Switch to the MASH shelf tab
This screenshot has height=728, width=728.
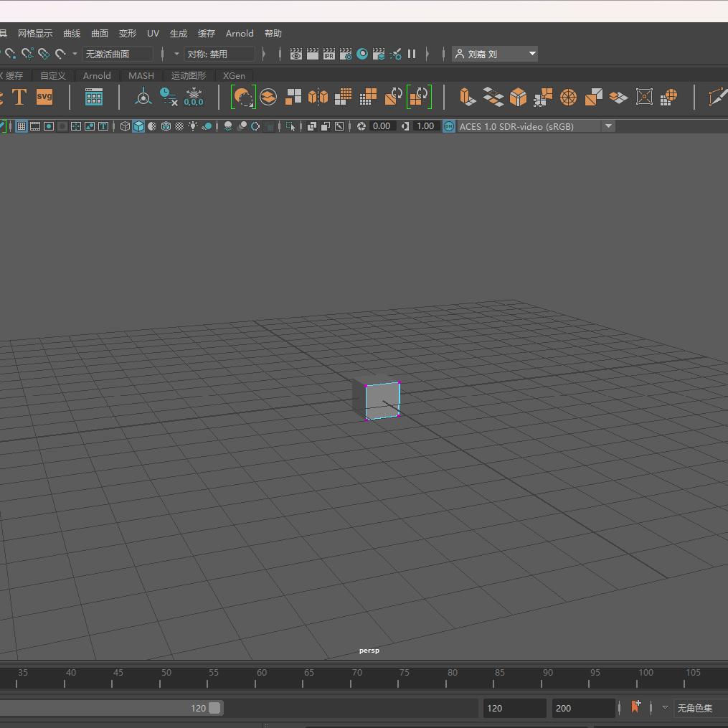click(x=141, y=76)
